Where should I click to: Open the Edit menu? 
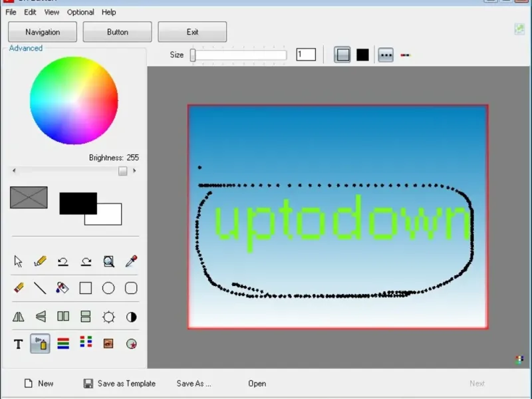(x=30, y=12)
